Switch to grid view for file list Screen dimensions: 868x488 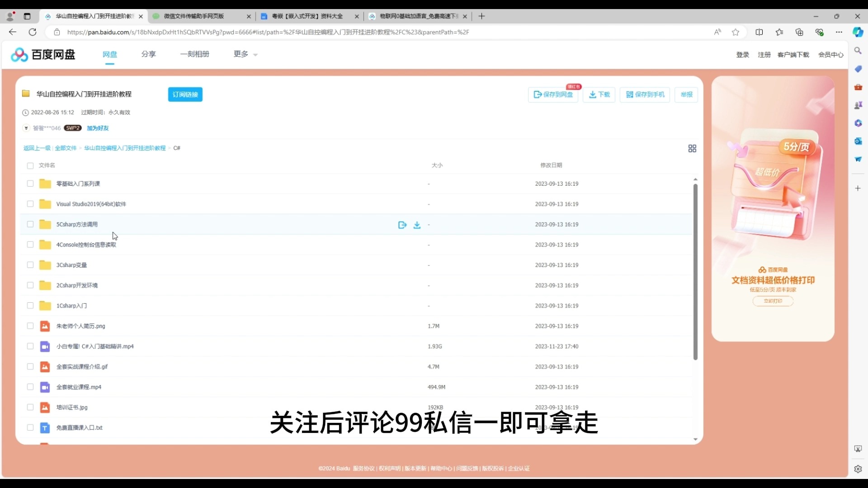693,148
